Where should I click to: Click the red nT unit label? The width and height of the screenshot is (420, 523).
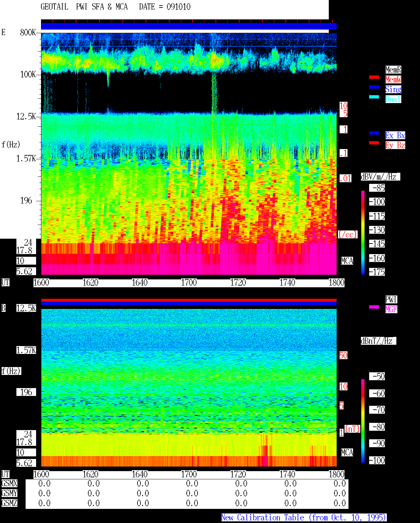pos(352,429)
